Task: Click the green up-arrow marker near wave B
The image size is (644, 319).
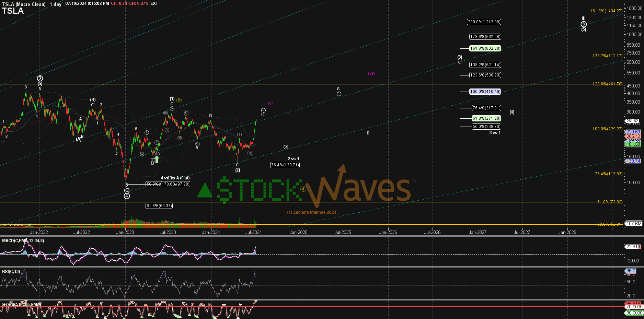Action: point(157,159)
